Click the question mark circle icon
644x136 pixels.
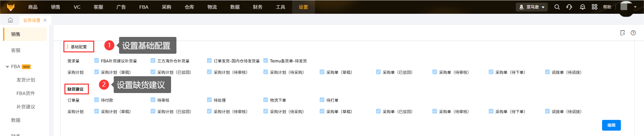pos(633,33)
